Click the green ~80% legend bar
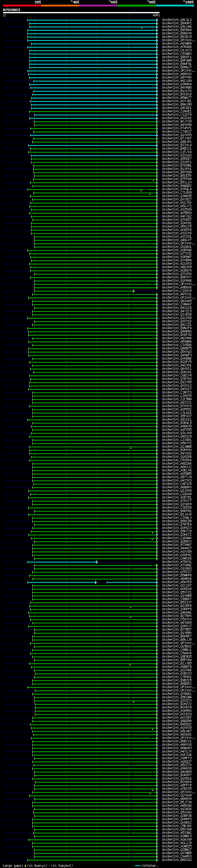197x868 pixels. click(137, 6)
